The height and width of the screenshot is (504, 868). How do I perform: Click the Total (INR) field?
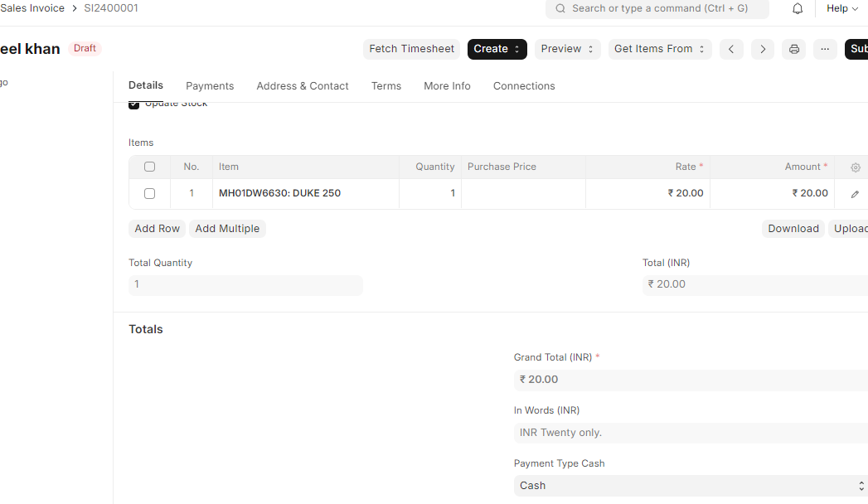(x=755, y=285)
